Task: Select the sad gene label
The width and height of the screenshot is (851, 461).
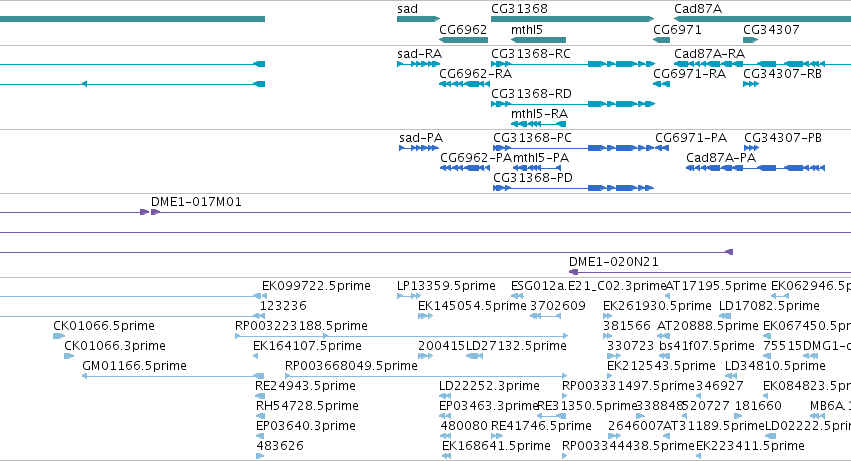Action: (x=408, y=9)
